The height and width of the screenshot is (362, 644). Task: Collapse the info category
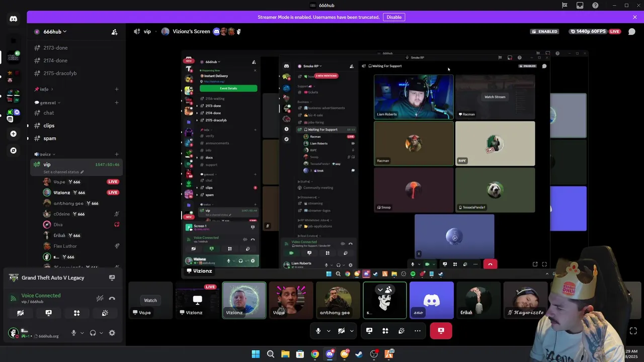[x=44, y=89]
